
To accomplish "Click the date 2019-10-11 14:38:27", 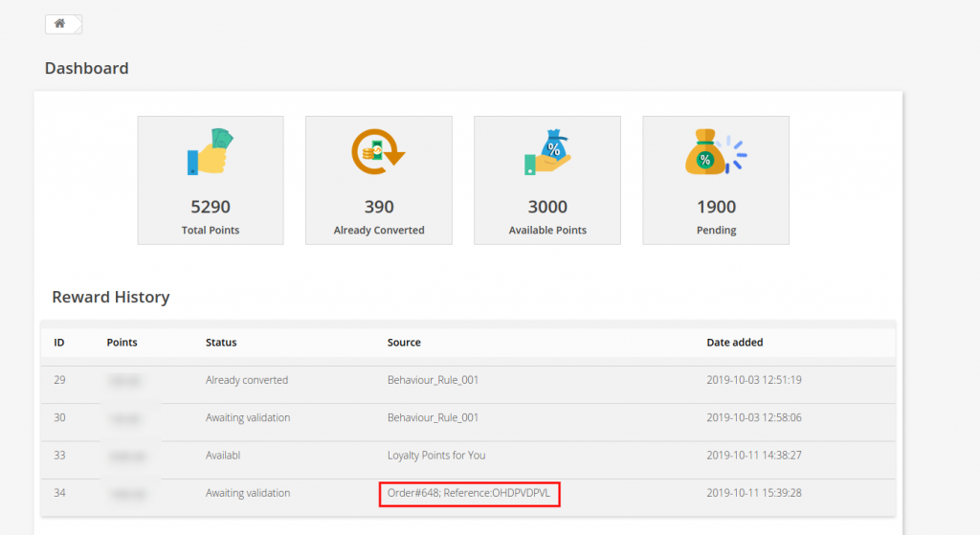I will [754, 455].
